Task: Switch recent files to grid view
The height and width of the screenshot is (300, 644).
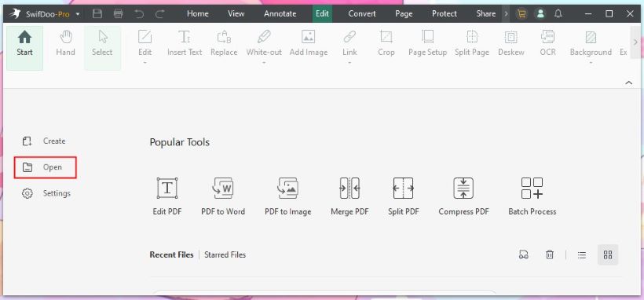Action: pos(608,254)
